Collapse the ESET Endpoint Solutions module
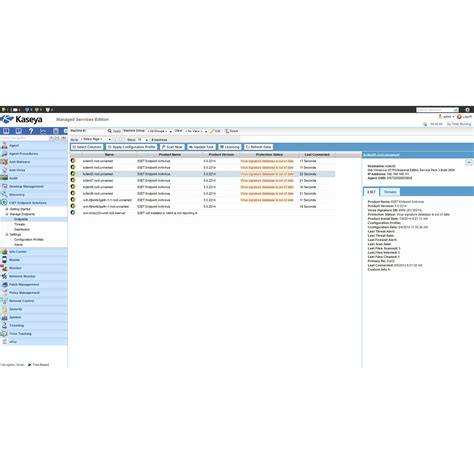The height and width of the screenshot is (474, 474). 34,203
